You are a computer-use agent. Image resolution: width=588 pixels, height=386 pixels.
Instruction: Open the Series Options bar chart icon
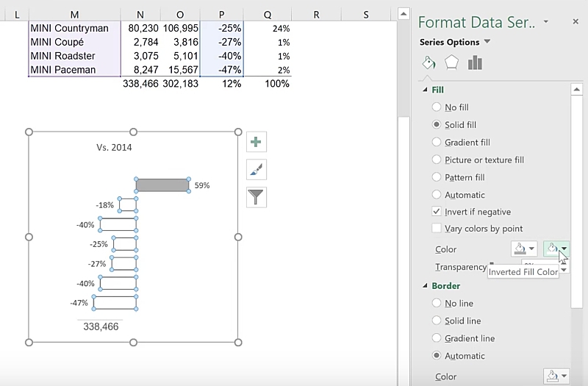point(475,63)
